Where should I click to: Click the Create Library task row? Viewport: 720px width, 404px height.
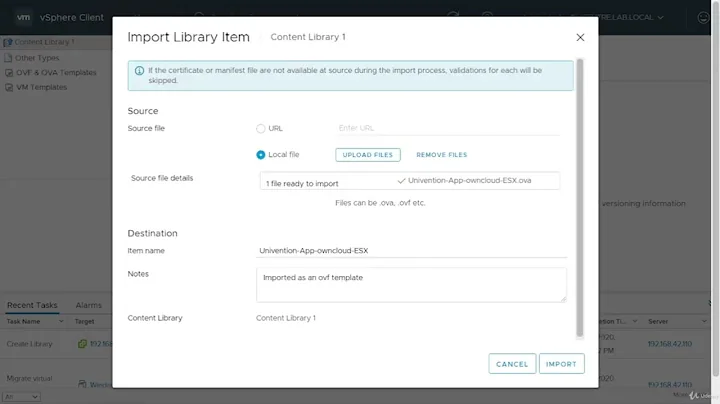tap(29, 344)
